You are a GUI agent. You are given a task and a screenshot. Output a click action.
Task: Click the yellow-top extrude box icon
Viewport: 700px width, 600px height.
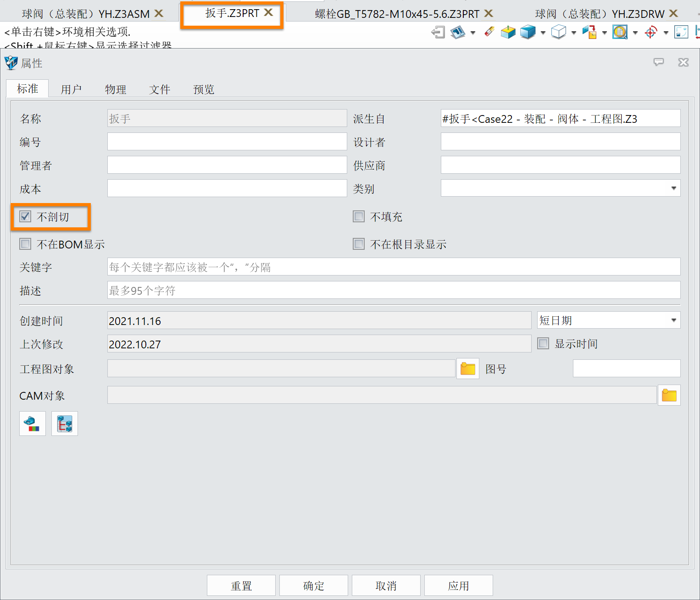[508, 32]
